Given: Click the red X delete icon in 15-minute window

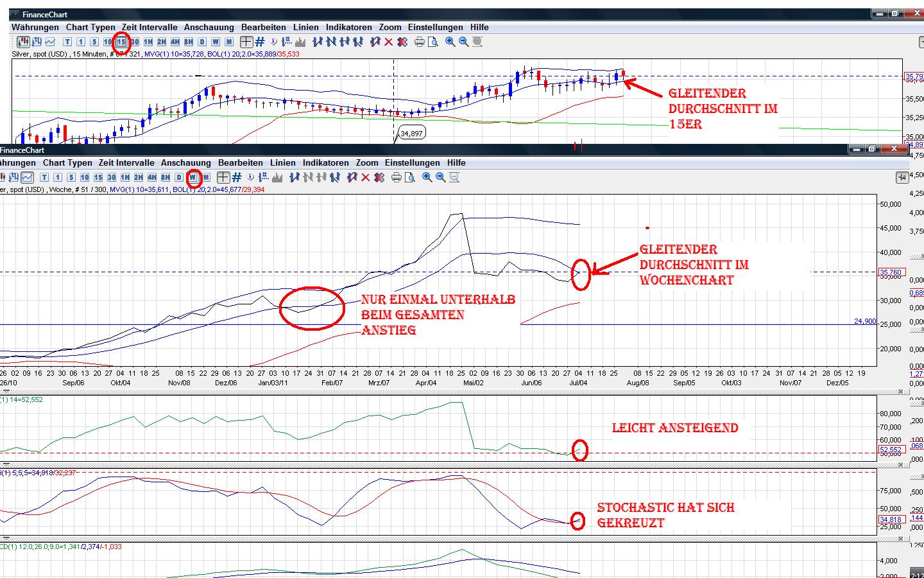Looking at the screenshot, I should [388, 42].
